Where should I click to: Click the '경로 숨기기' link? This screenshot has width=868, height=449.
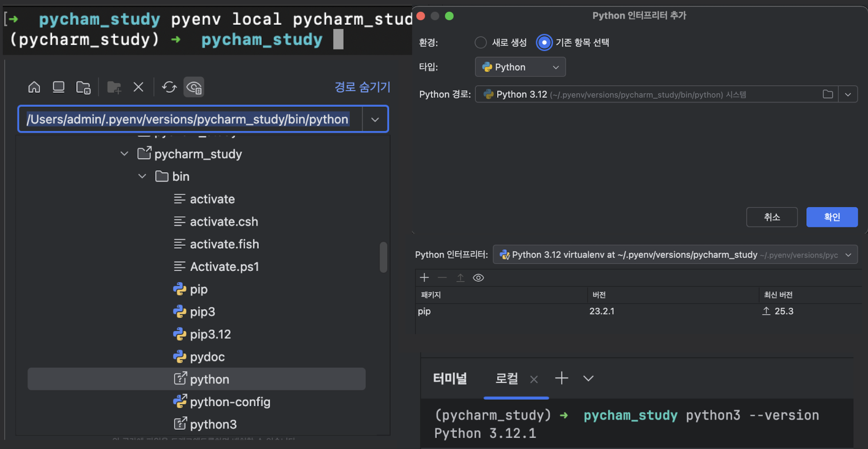pyautogui.click(x=362, y=87)
